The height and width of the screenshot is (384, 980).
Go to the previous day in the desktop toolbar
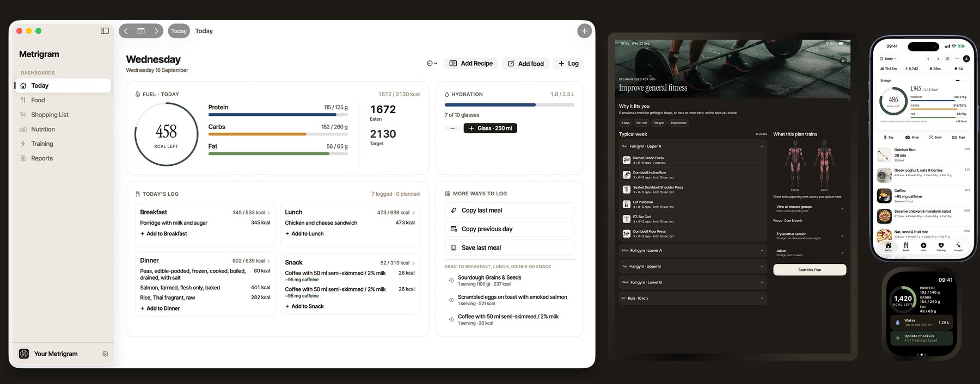click(x=126, y=31)
